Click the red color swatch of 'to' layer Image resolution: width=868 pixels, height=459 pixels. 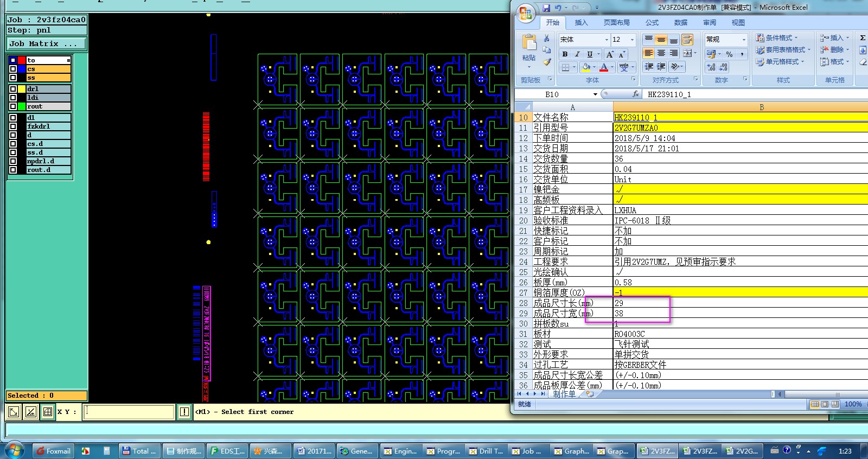click(x=22, y=60)
